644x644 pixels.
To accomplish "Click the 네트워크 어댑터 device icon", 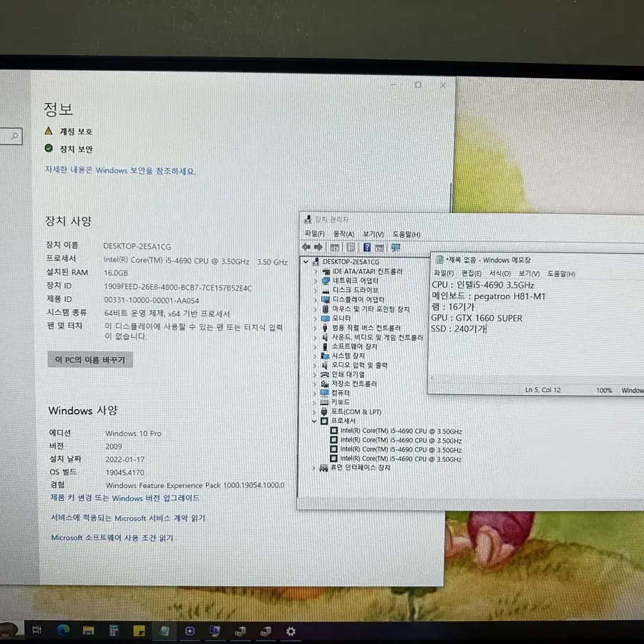I will (x=326, y=280).
